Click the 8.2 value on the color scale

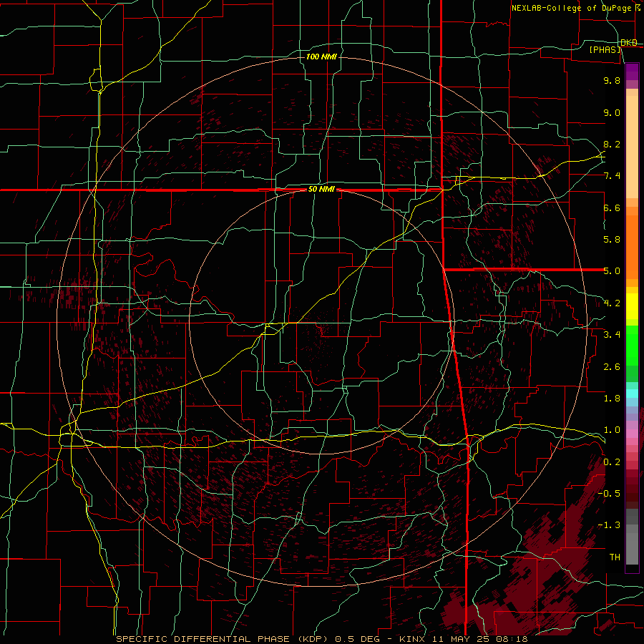(x=612, y=144)
